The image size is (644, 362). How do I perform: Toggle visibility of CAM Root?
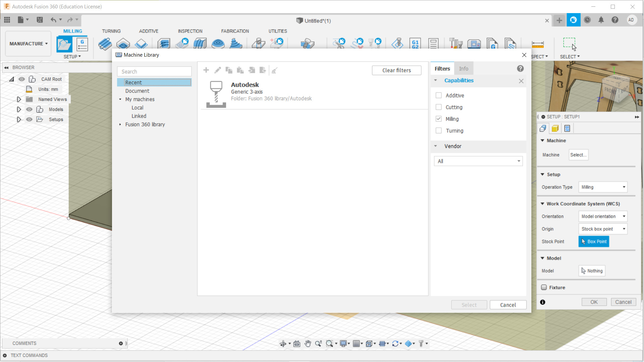pyautogui.click(x=22, y=79)
